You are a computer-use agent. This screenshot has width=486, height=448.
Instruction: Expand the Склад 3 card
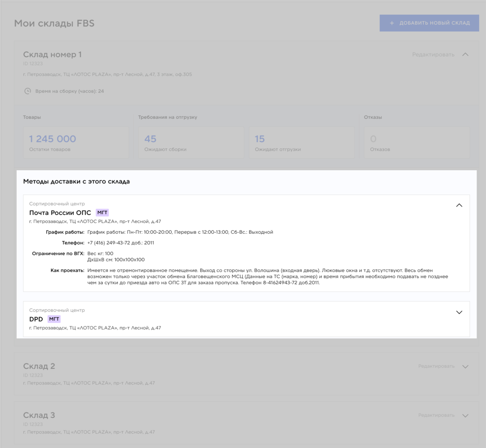[x=465, y=416]
